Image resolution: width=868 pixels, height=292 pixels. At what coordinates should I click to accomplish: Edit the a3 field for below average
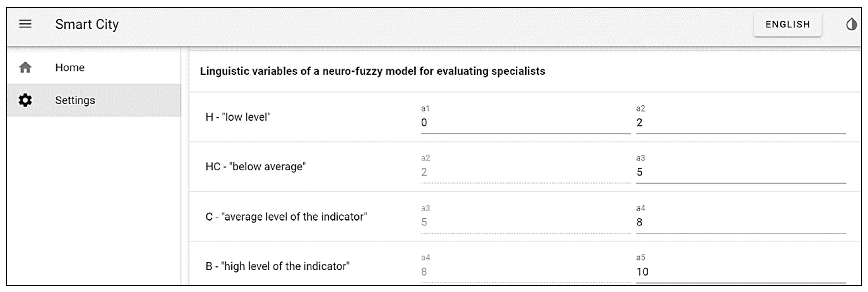click(741, 172)
